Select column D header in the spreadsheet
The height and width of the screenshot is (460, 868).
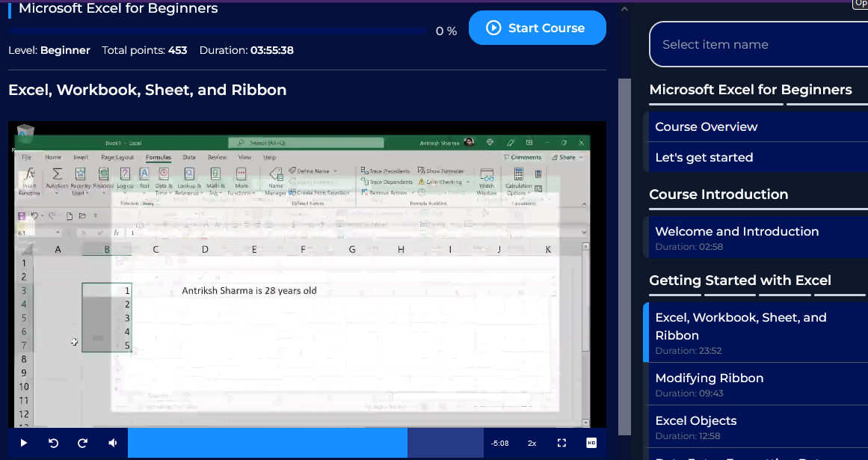click(205, 250)
